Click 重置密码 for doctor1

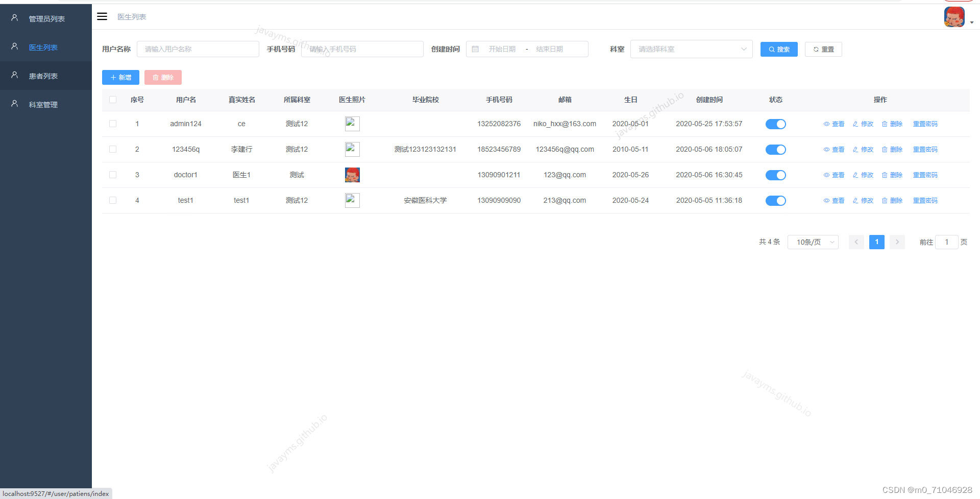925,175
